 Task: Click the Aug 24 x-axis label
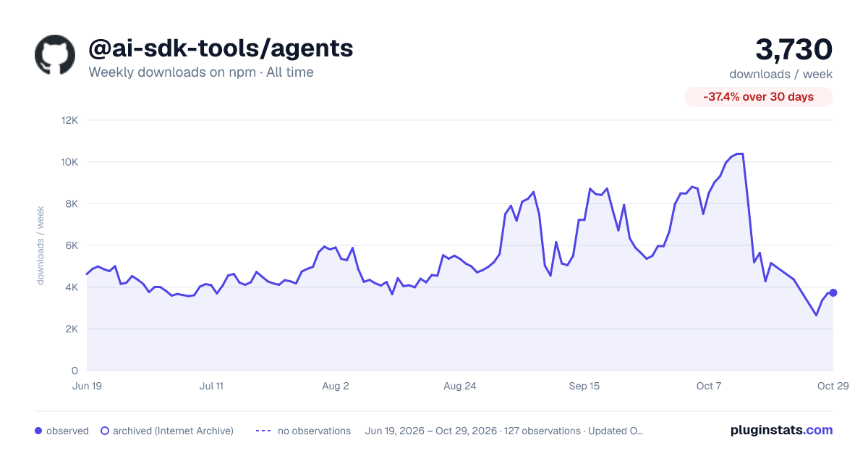coord(460,386)
